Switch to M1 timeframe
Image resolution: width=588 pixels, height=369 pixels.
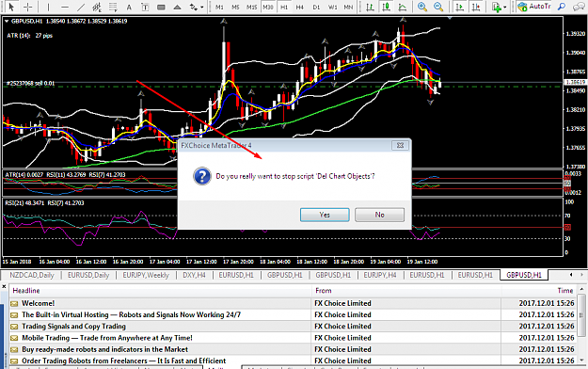[x=220, y=7]
